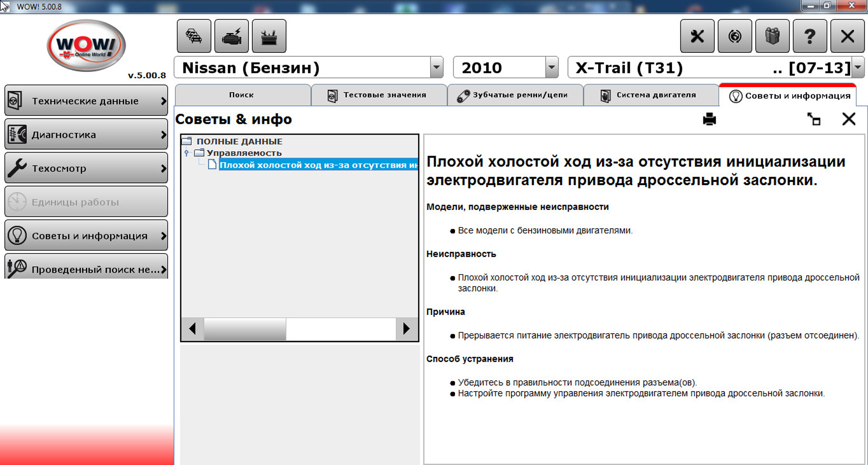Open the Nissan (Бензин) make dropdown
The image size is (868, 465).
pos(436,68)
